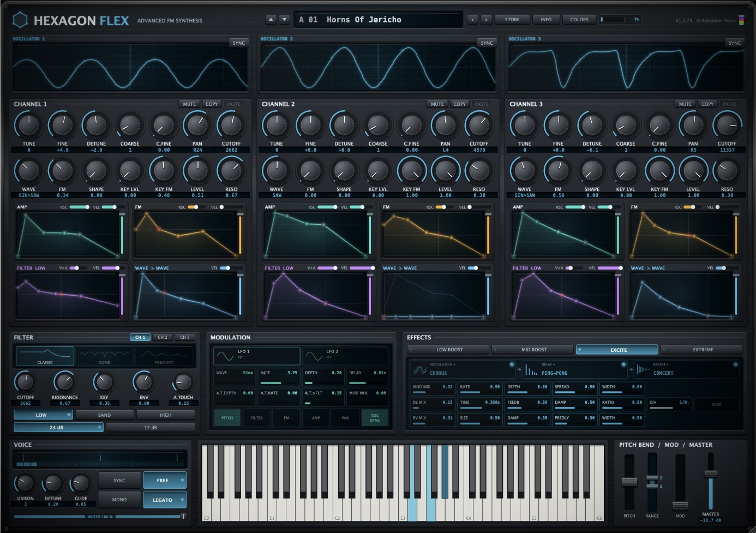
Task: Toggle Oscillator 3 Sync
Action: (x=735, y=43)
